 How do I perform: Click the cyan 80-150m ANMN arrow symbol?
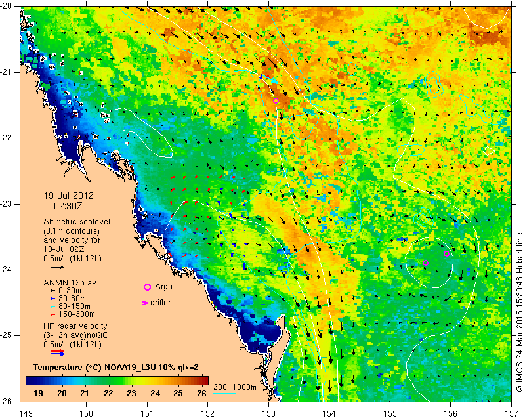point(52,306)
